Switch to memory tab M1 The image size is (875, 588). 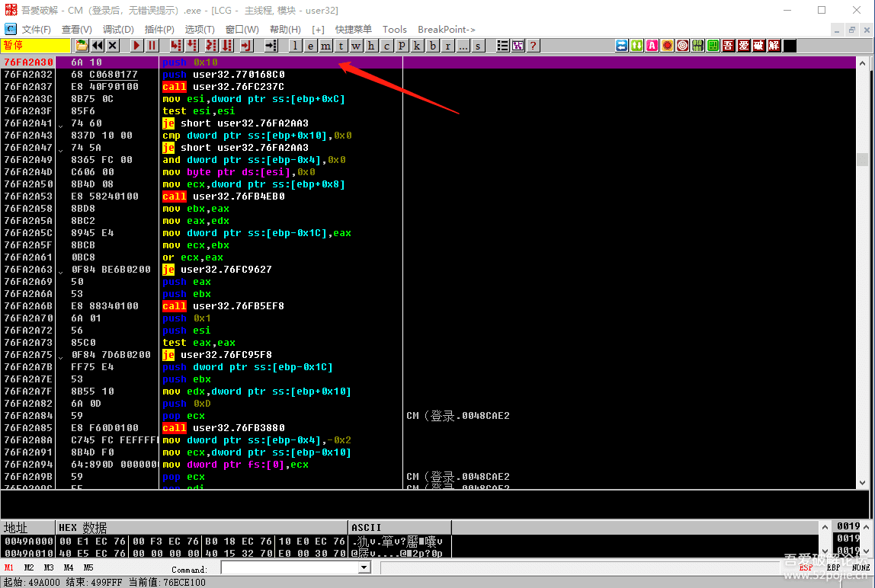coord(9,567)
